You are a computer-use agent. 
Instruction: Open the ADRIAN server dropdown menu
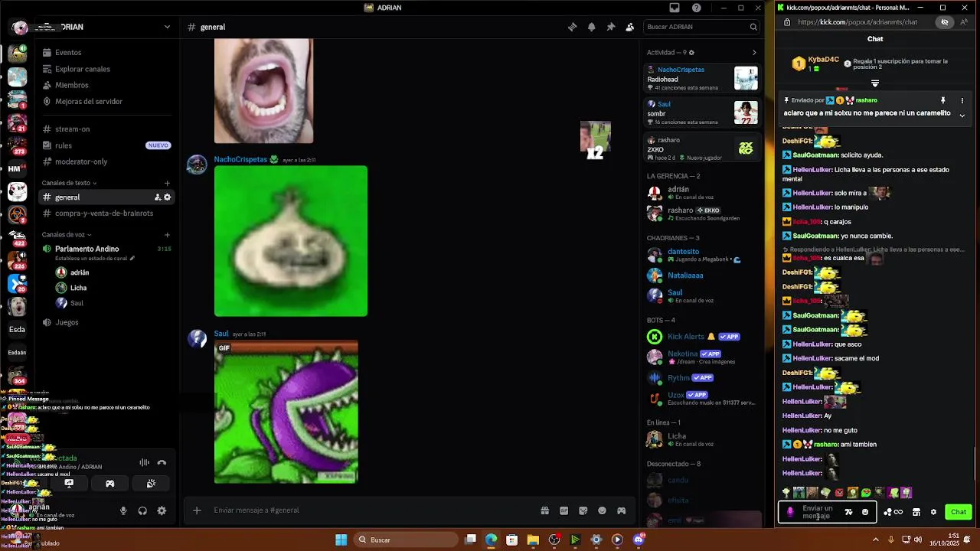tap(167, 27)
